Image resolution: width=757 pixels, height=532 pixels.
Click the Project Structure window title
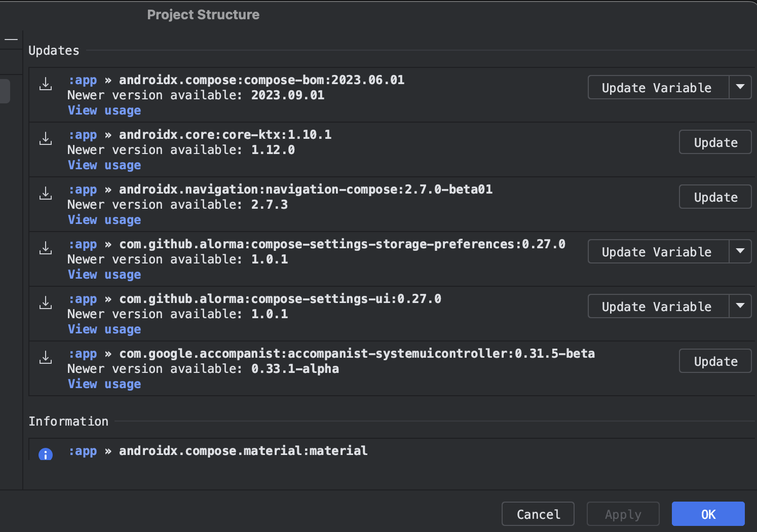coord(203,15)
